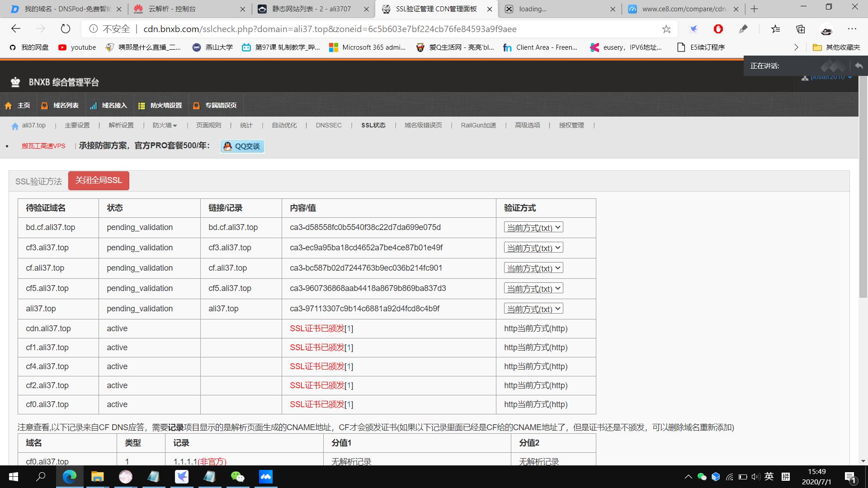Viewport: 868px width, 488px height.
Task: Click the address bar URL field
Action: 330,29
